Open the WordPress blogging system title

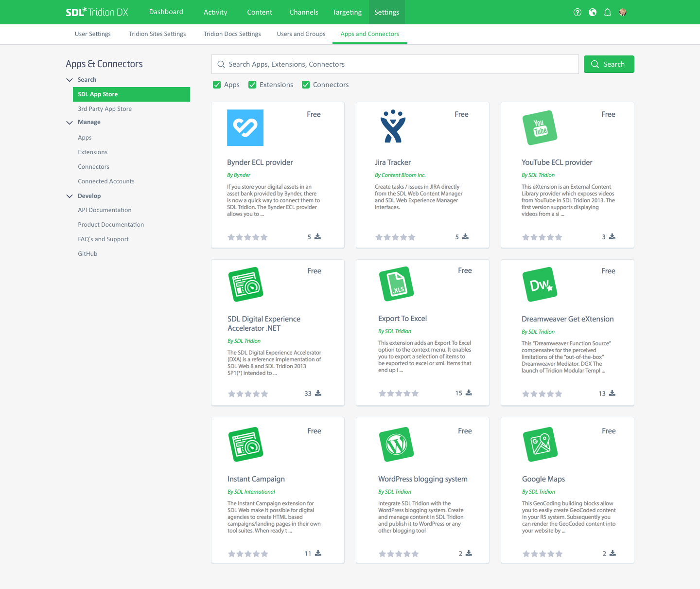pyautogui.click(x=423, y=479)
